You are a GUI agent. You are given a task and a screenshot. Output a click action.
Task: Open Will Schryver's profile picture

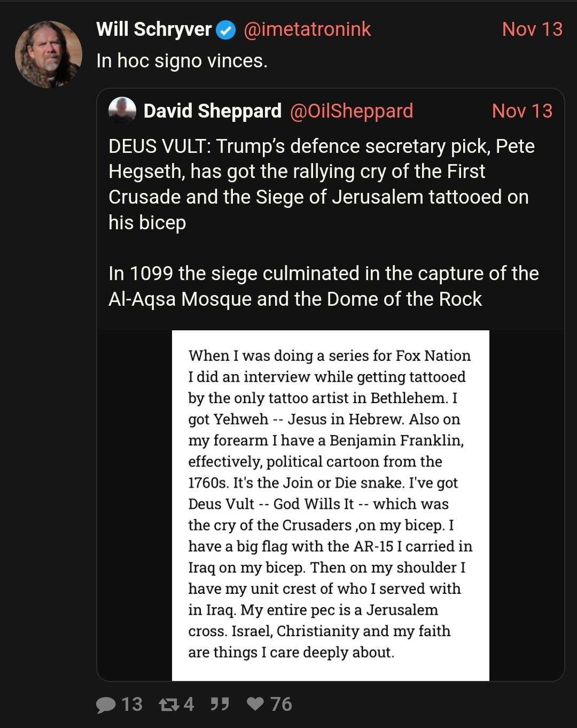49,55
